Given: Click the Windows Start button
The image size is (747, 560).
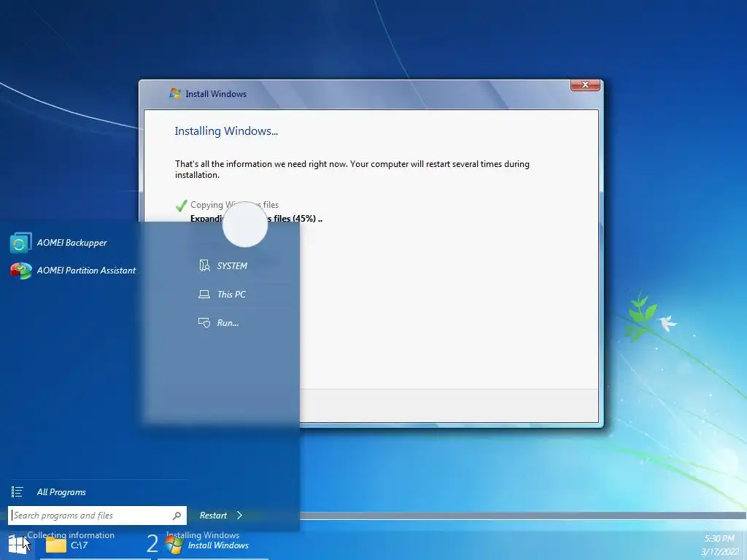Looking at the screenshot, I should (18, 545).
